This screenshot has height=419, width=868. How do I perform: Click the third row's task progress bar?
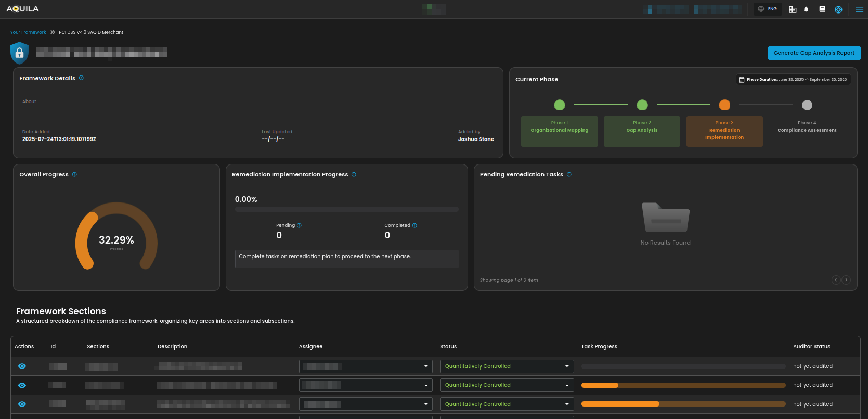point(683,404)
